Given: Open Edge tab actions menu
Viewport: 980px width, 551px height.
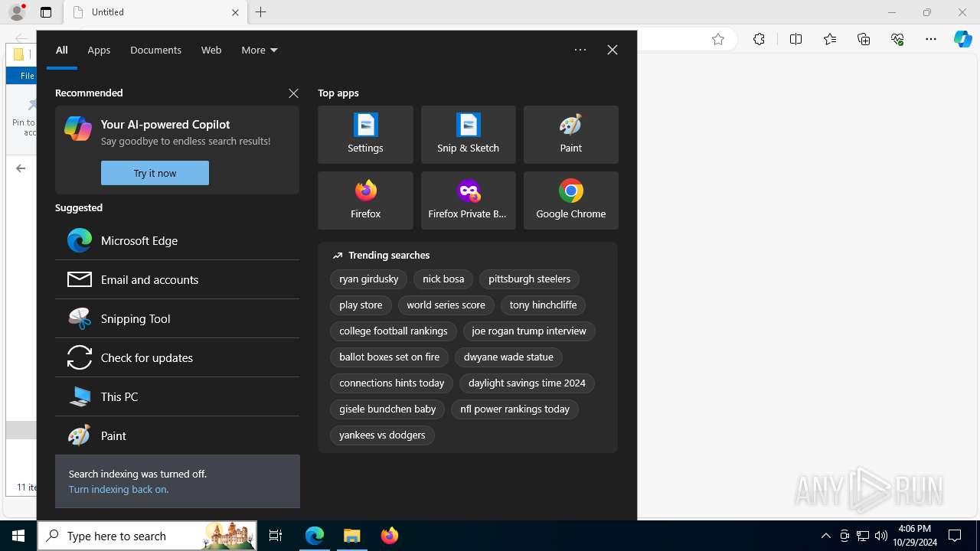Looking at the screenshot, I should tap(46, 12).
